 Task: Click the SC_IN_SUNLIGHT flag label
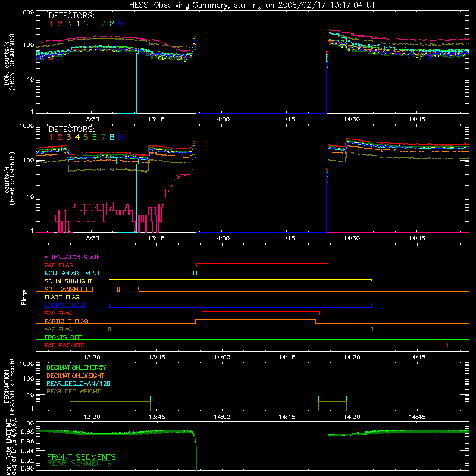(68, 281)
